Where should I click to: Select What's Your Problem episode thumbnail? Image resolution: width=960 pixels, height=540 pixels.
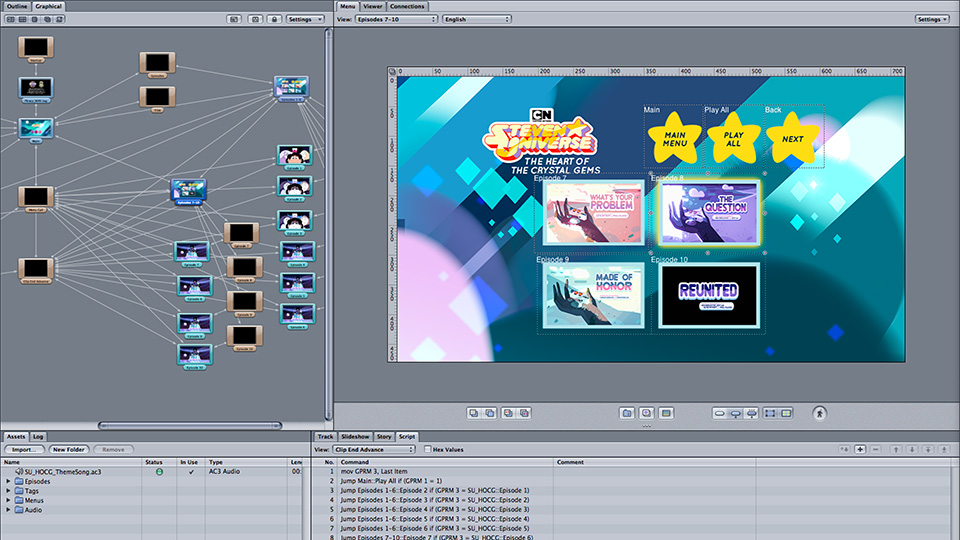click(x=593, y=213)
